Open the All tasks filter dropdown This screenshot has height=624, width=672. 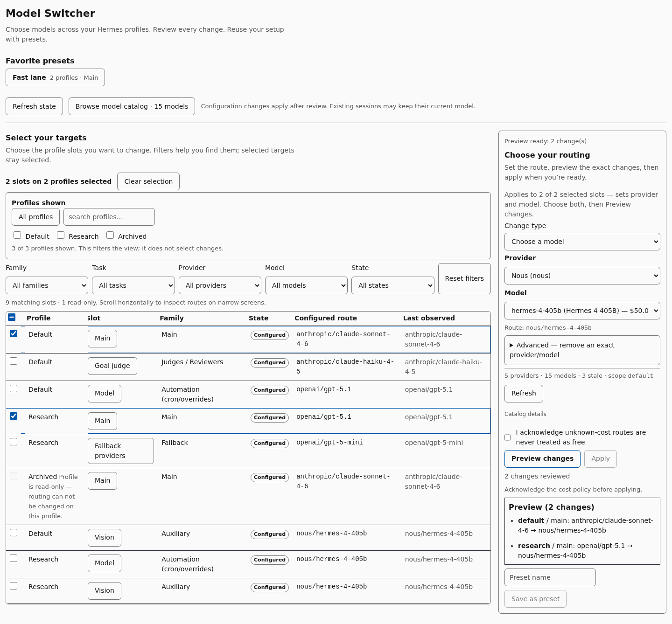(133, 285)
